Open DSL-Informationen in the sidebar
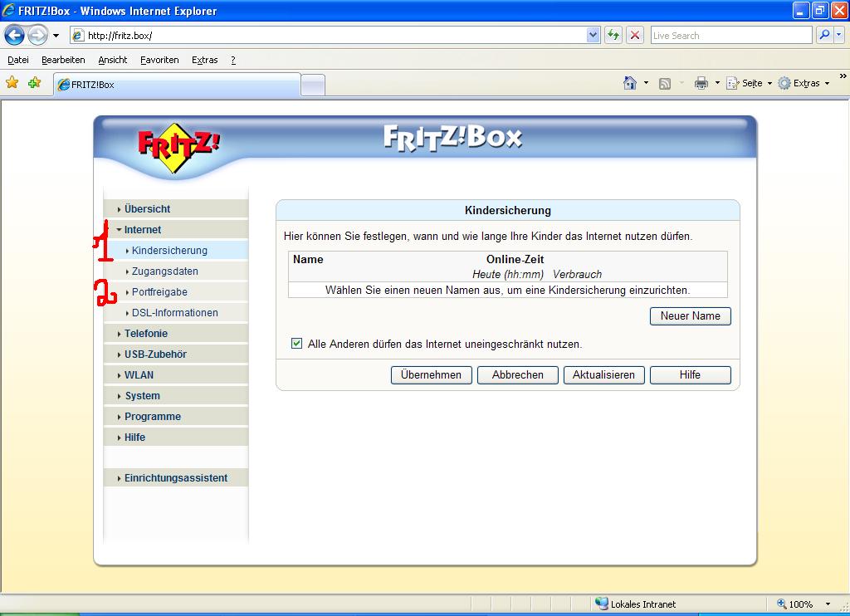Screen dimensions: 850x616 point(176,313)
